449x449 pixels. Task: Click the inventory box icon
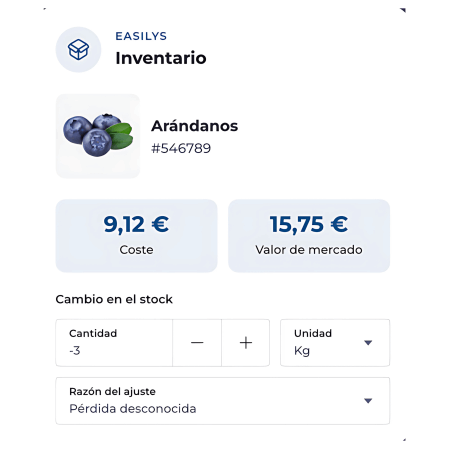pyautogui.click(x=78, y=50)
